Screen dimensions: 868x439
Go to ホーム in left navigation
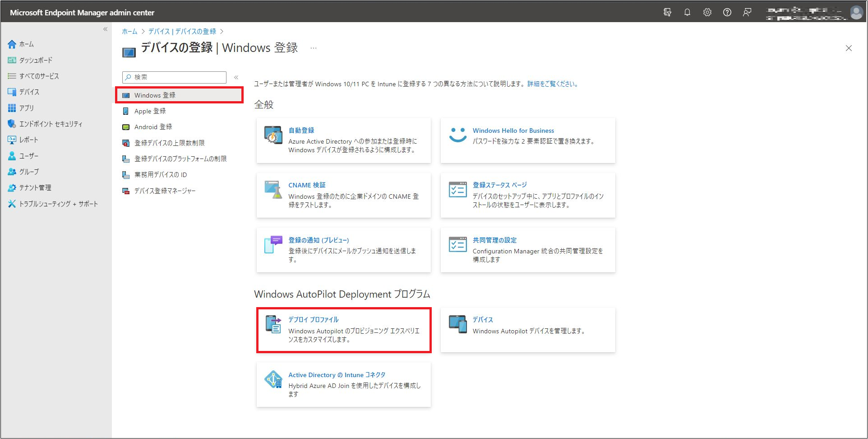click(26, 44)
